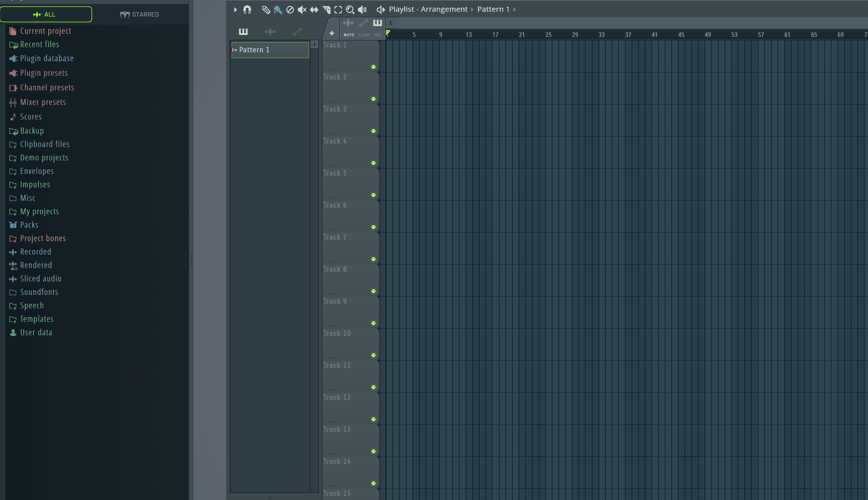Switch to the ALL browser tab
Image resolution: width=868 pixels, height=500 pixels.
(46, 14)
